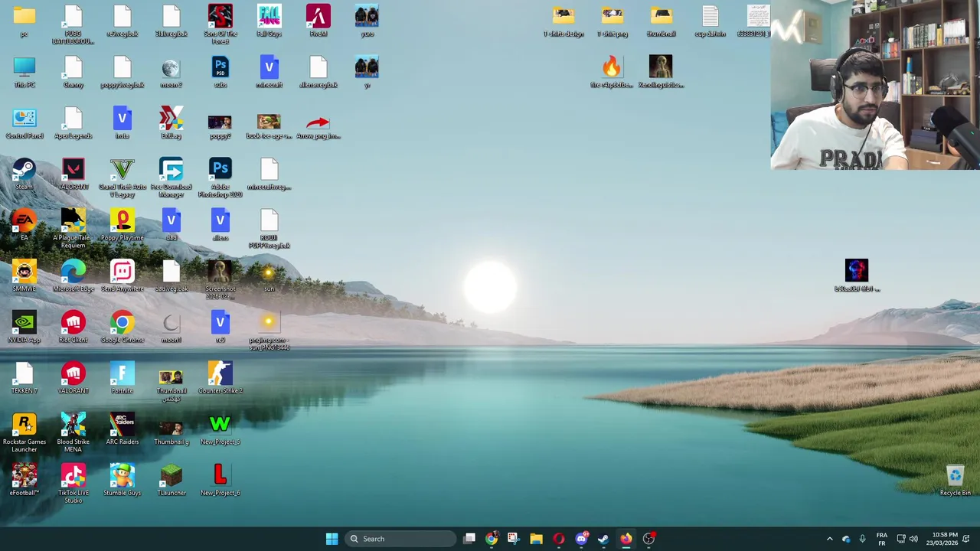Open TLauncher Minecraft shortcut
Viewport: 980px width, 551px height.
click(171, 480)
